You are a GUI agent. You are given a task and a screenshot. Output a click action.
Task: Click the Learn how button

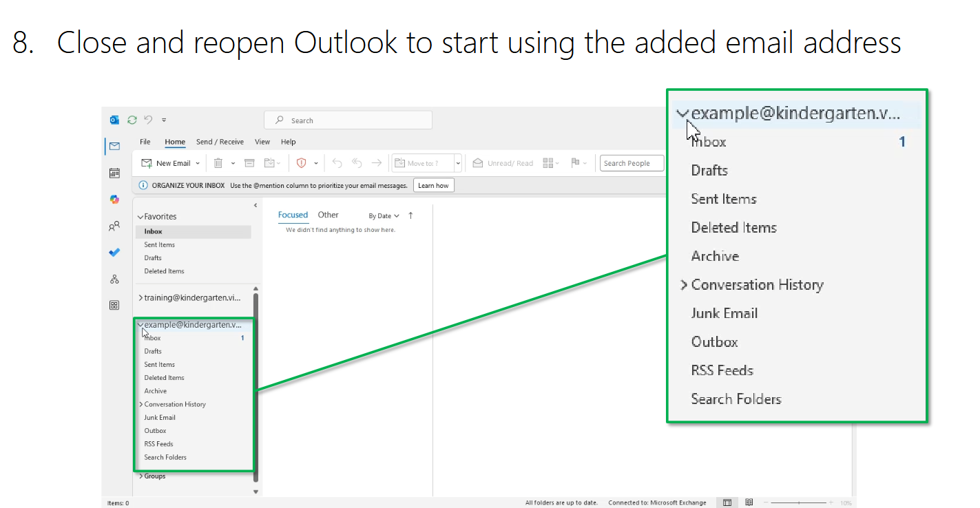pyautogui.click(x=433, y=185)
